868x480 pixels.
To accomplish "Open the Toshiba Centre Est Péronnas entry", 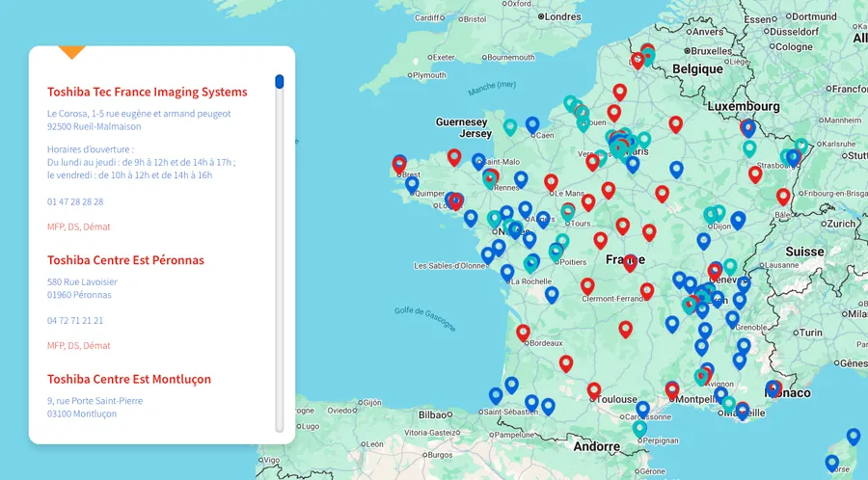I will (125, 260).
